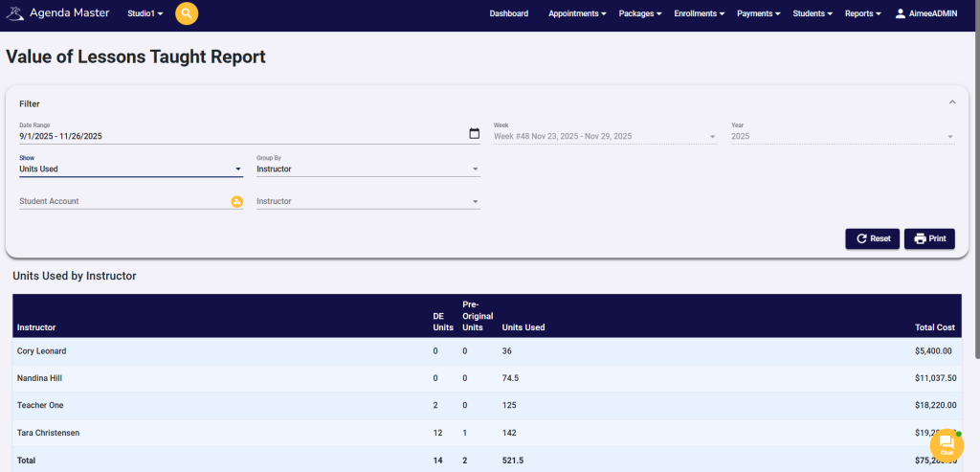
Task: Click the Date Range field
Action: (x=239, y=136)
